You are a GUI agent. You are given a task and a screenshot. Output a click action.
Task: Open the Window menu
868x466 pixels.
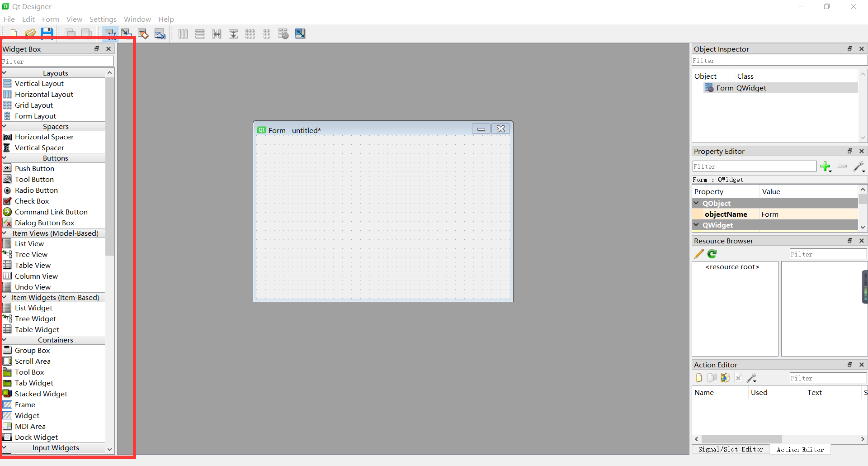(x=137, y=19)
